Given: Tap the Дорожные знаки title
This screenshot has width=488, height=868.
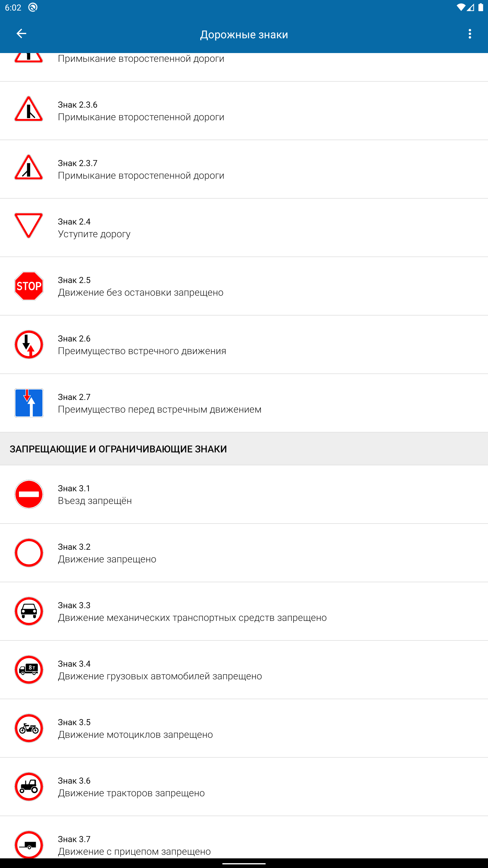Looking at the screenshot, I should 244,34.
